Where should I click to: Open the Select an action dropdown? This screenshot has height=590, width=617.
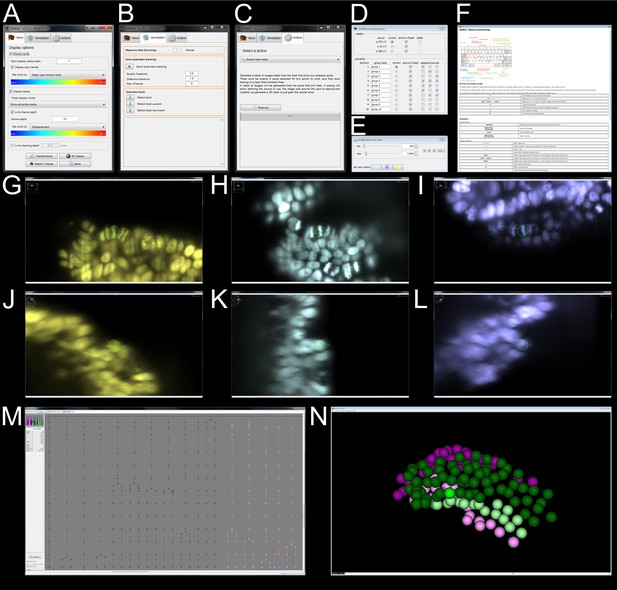(x=290, y=59)
